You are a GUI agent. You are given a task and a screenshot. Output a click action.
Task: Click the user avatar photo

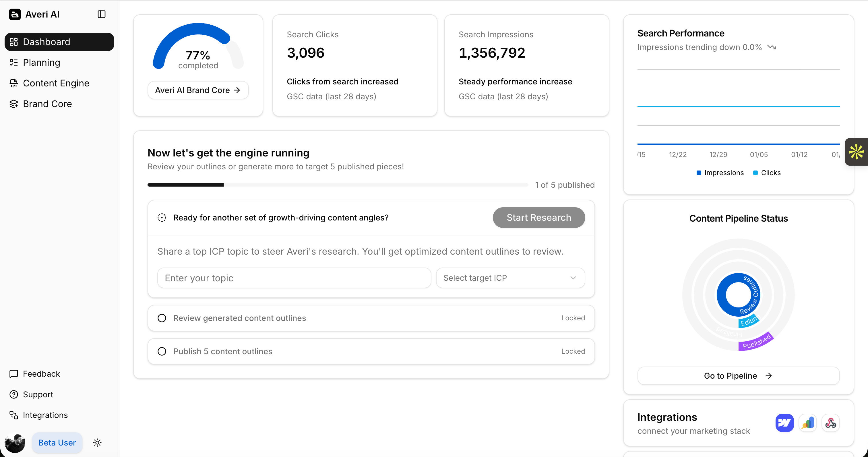point(15,443)
